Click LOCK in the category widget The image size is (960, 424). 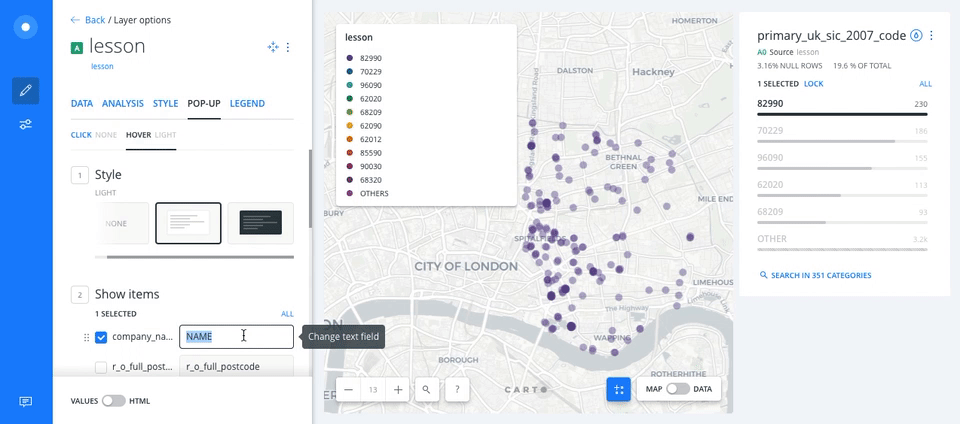(x=814, y=84)
